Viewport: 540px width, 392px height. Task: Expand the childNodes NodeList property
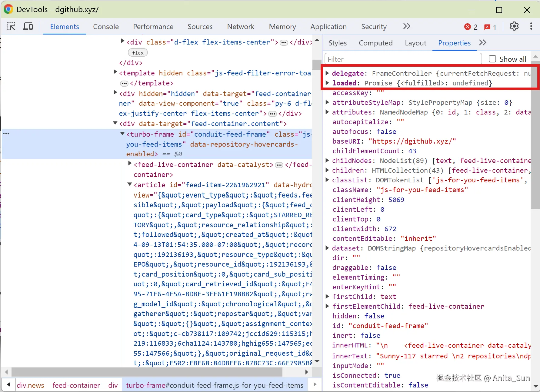pos(327,160)
